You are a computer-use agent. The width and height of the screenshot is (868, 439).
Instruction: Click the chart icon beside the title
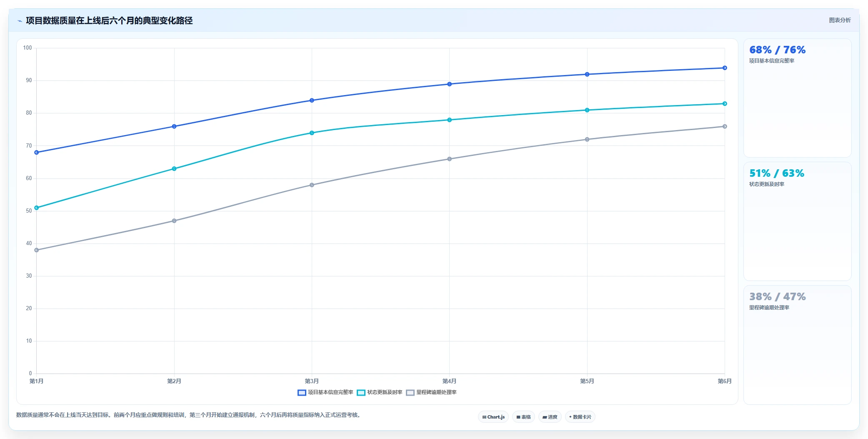click(x=20, y=21)
